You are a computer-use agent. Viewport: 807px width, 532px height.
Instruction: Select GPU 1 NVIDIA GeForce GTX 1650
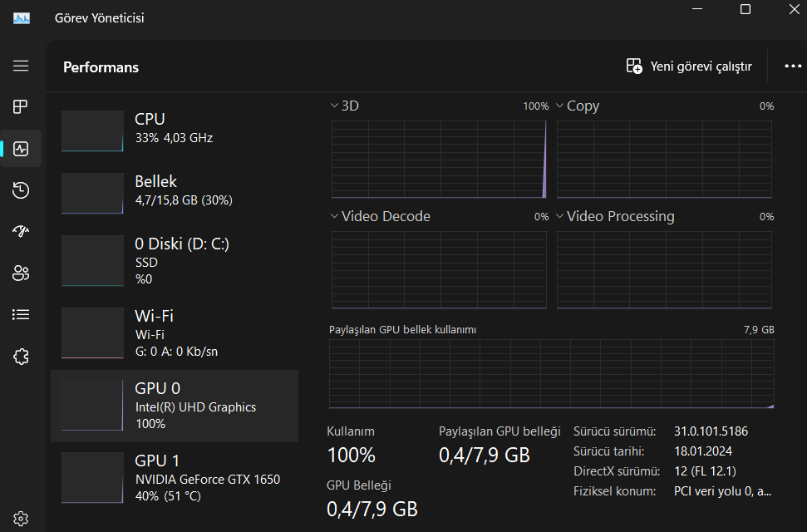175,479
